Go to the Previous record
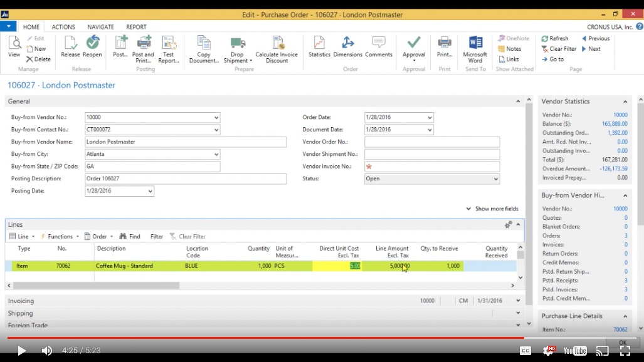Image resolution: width=644 pixels, height=362 pixels. (596, 38)
